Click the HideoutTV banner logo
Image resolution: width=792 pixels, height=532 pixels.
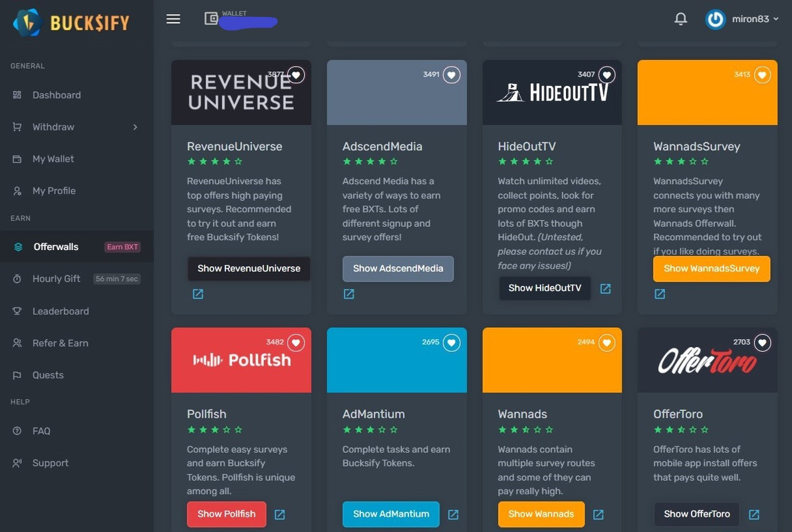click(552, 92)
